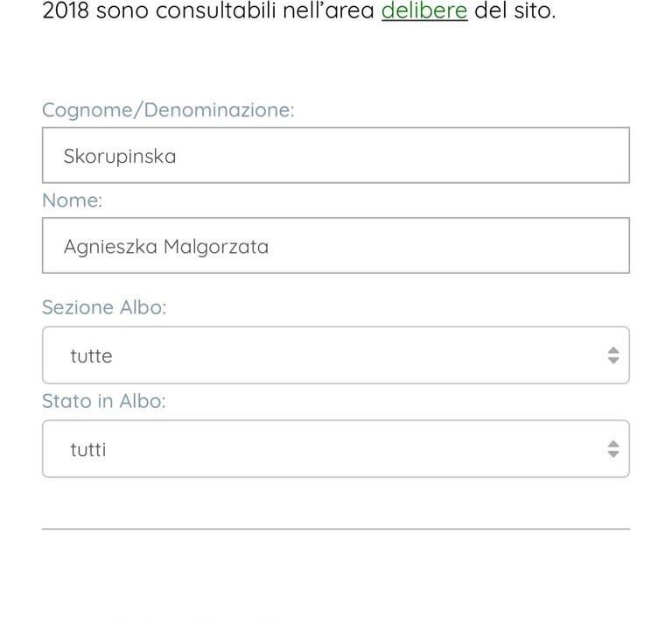Focus the Nome text field
This screenshot has height=619, width=672.
coord(335,246)
